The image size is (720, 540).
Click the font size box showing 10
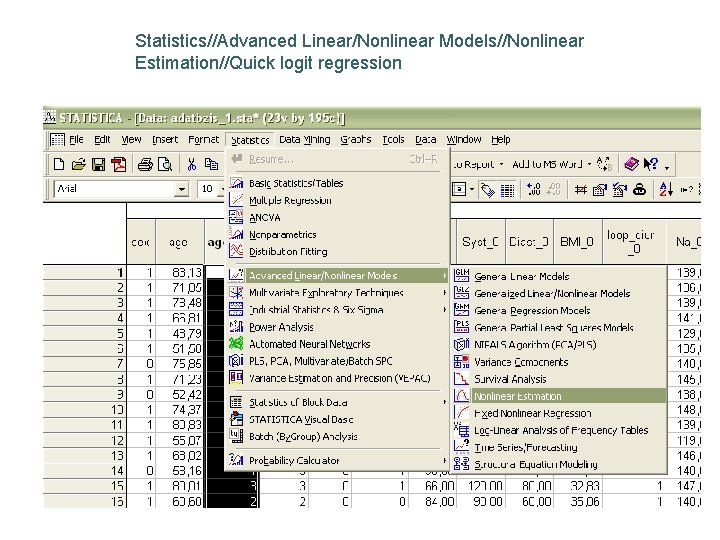click(x=208, y=189)
